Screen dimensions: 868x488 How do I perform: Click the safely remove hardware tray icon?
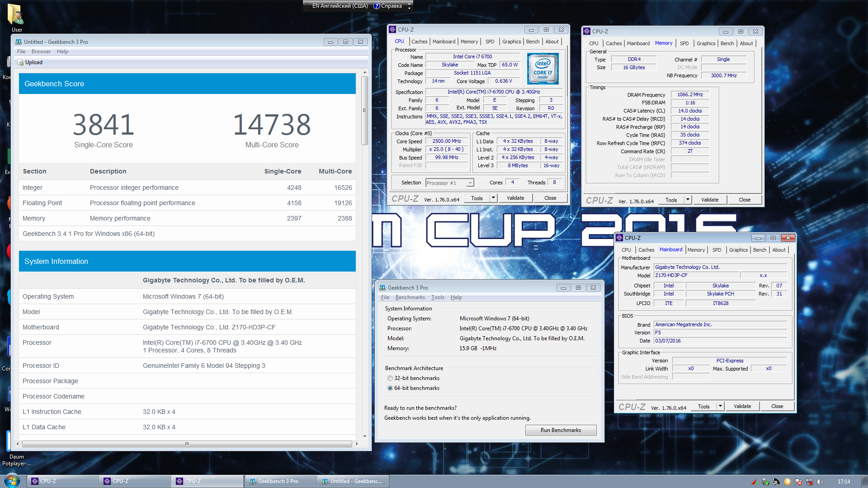(x=765, y=482)
